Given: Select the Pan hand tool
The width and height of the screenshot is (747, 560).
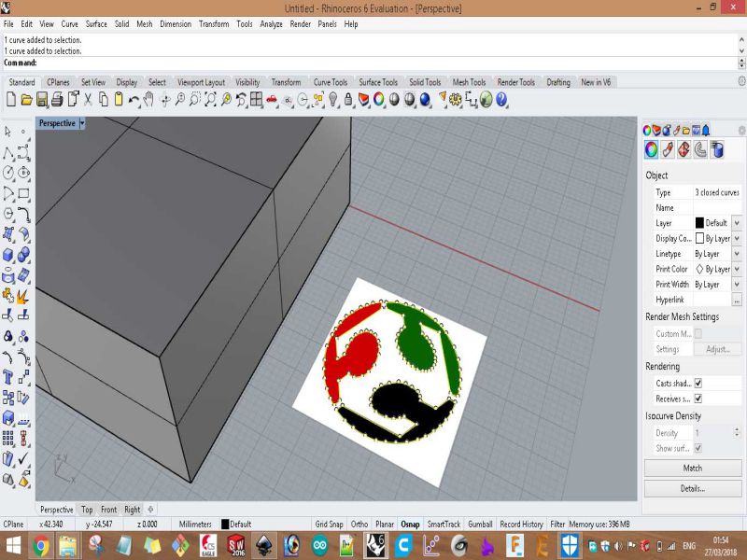Looking at the screenshot, I should coord(149,100).
